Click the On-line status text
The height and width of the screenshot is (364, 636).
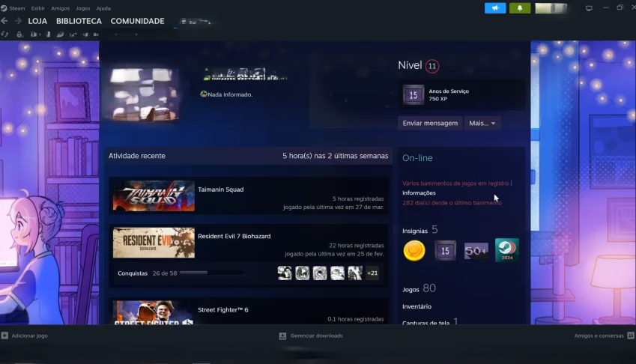coord(417,158)
